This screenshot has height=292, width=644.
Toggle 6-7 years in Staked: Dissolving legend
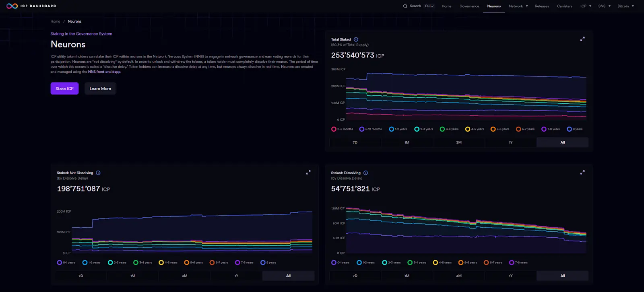point(493,263)
